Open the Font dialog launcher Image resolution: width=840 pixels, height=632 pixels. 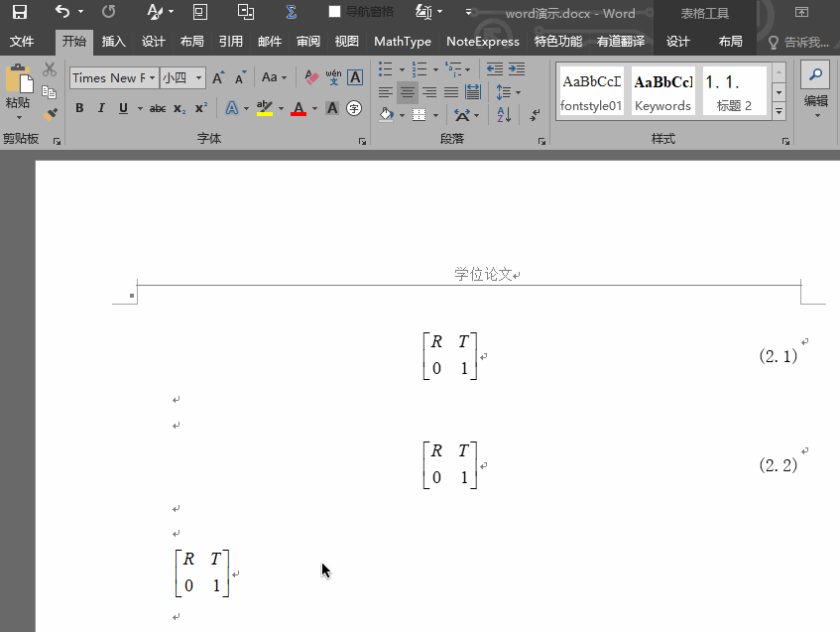pyautogui.click(x=362, y=141)
